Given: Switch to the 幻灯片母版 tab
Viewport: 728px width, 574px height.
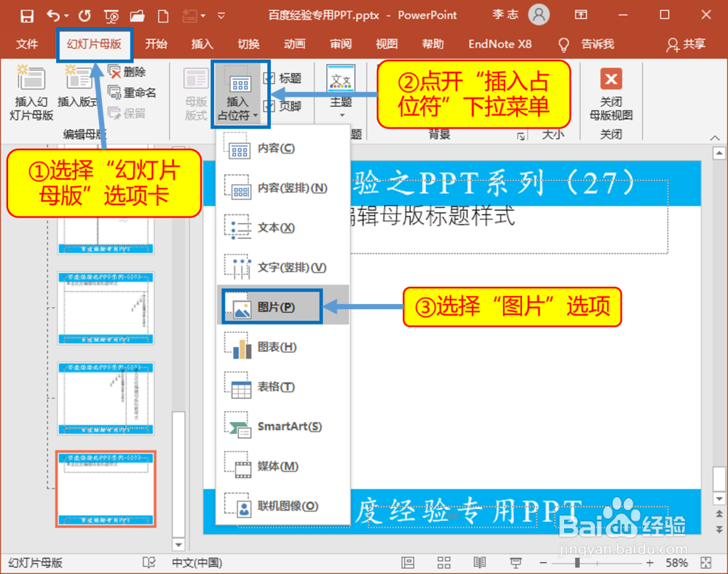Looking at the screenshot, I should click(94, 44).
